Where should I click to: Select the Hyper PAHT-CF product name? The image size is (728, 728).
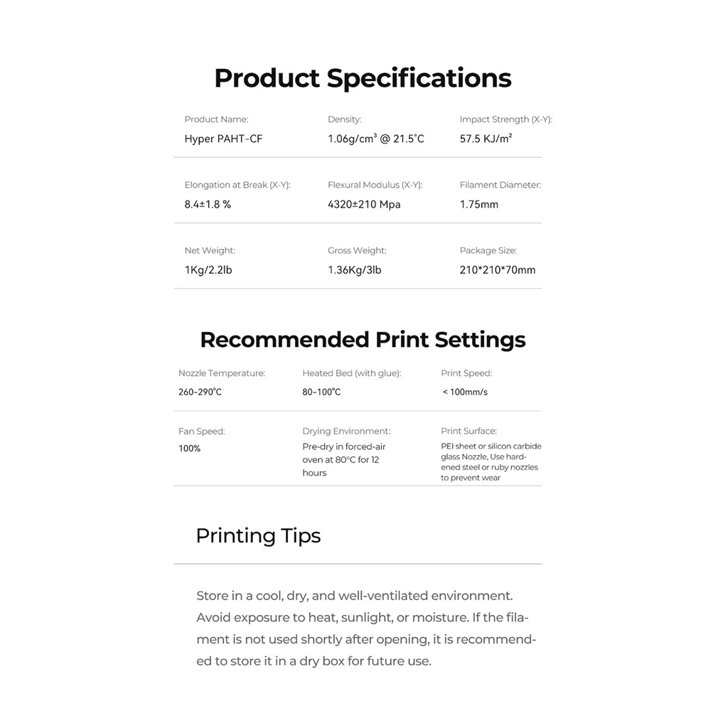[x=223, y=139]
